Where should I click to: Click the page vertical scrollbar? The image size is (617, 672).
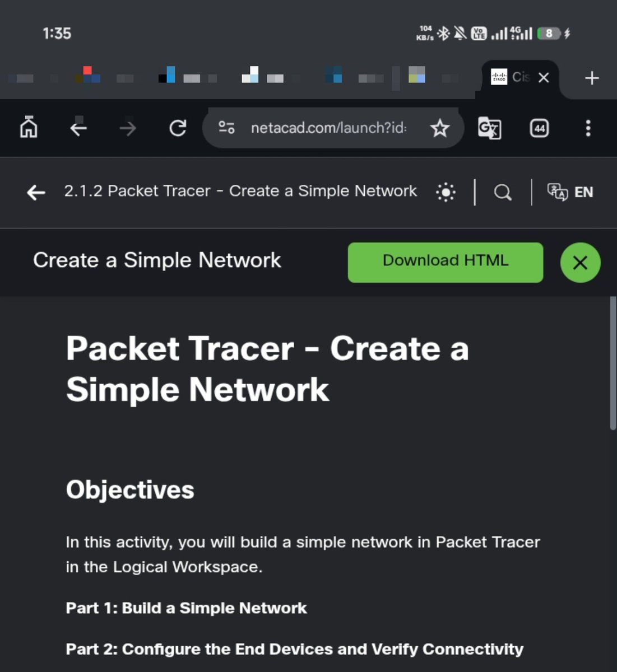pos(613,363)
